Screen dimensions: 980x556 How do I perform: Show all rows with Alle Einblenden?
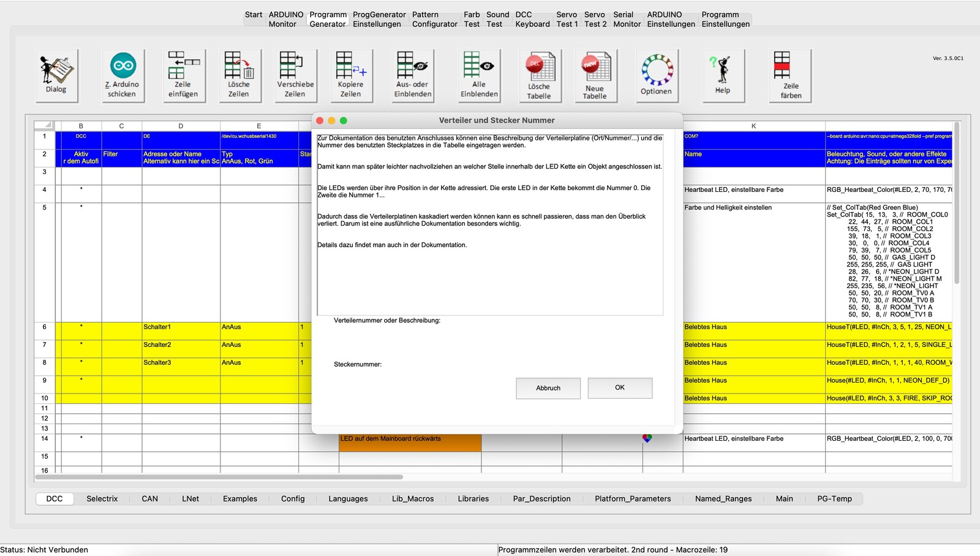click(479, 75)
